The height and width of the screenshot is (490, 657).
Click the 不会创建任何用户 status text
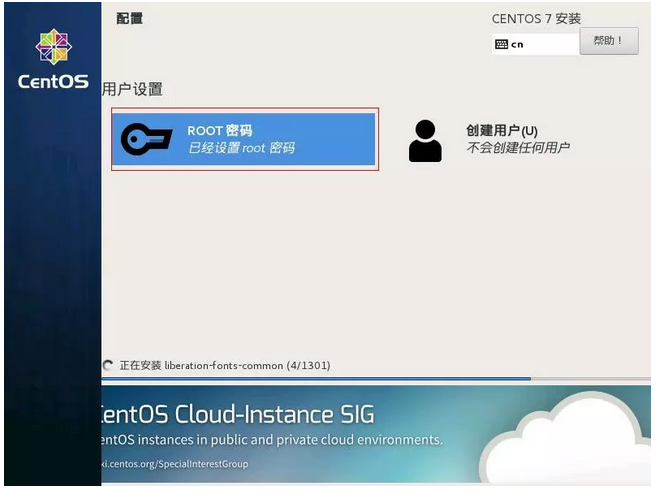(x=517, y=148)
